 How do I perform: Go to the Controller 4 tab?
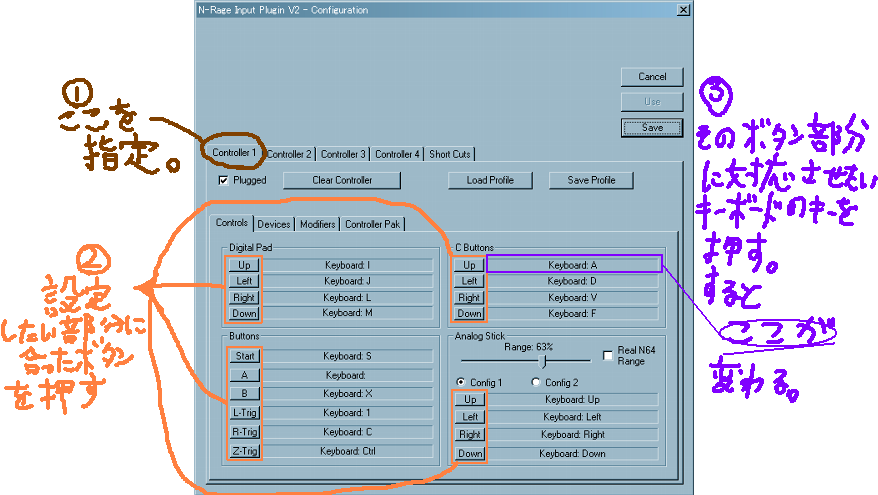397,154
